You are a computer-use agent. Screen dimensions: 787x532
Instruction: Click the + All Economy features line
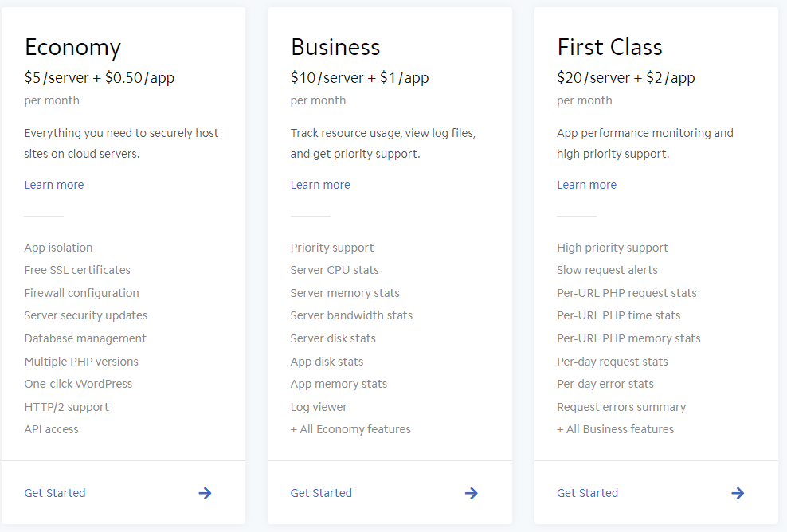(350, 429)
